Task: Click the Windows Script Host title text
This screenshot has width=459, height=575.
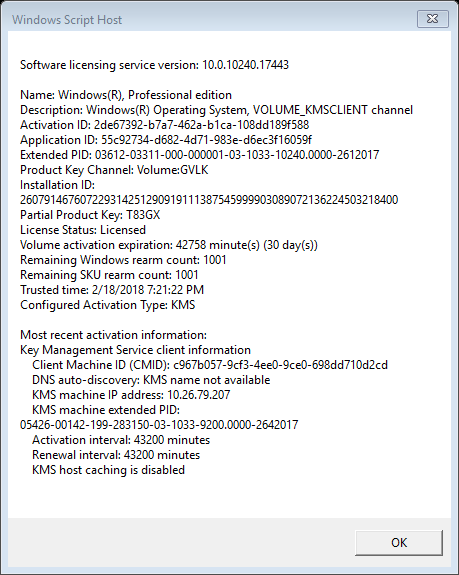Action: 67,20
